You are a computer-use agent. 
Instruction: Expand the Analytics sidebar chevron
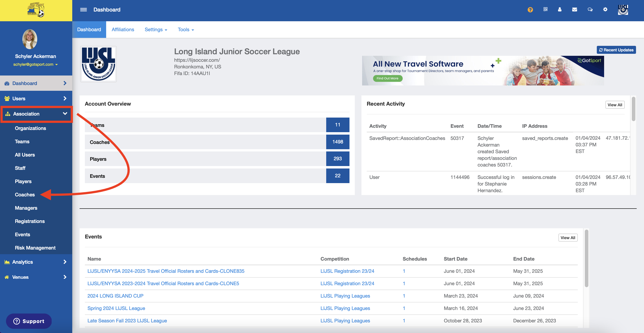pyautogui.click(x=65, y=262)
